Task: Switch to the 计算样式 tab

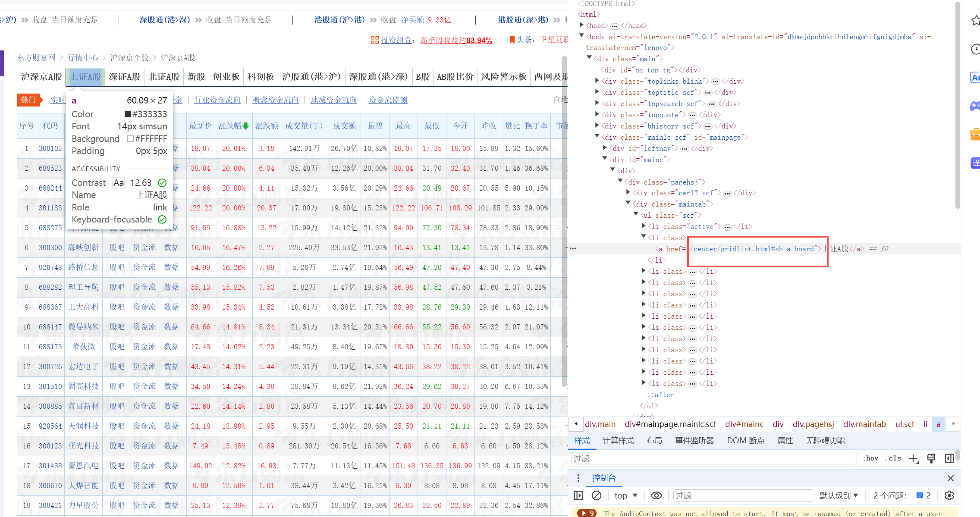Action: coord(618,441)
